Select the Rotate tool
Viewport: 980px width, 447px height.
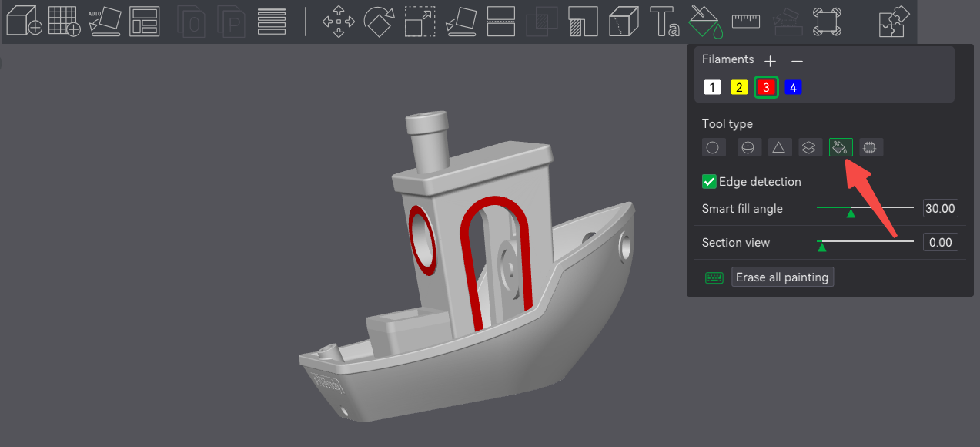(x=379, y=21)
